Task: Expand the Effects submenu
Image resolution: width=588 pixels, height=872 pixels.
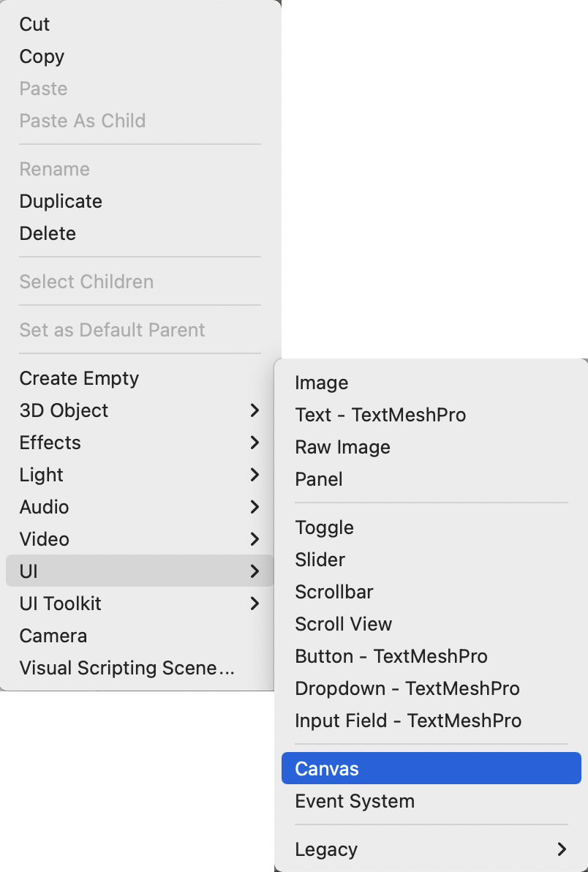Action: point(50,443)
